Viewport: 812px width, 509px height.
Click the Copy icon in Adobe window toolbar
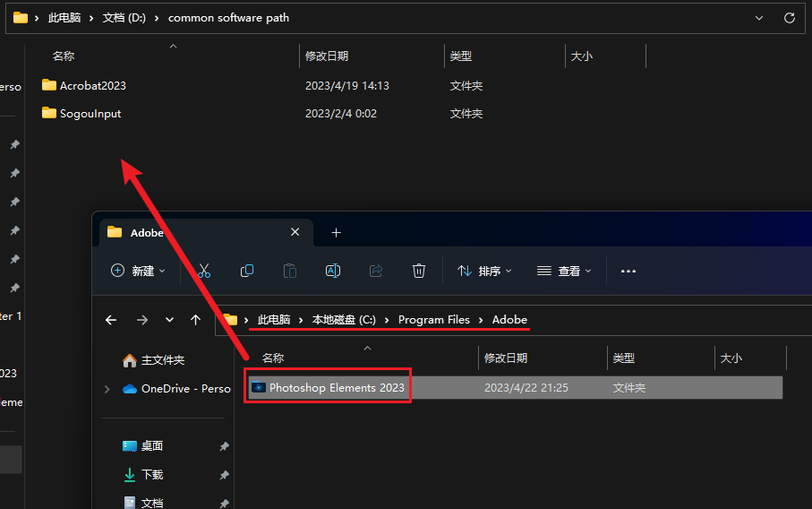tap(247, 271)
